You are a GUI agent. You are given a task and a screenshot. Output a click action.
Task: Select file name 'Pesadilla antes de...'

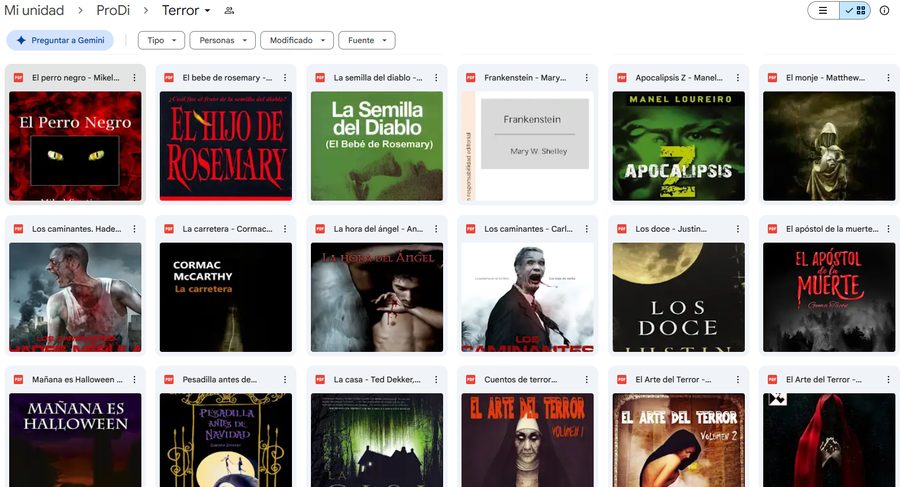coord(220,380)
